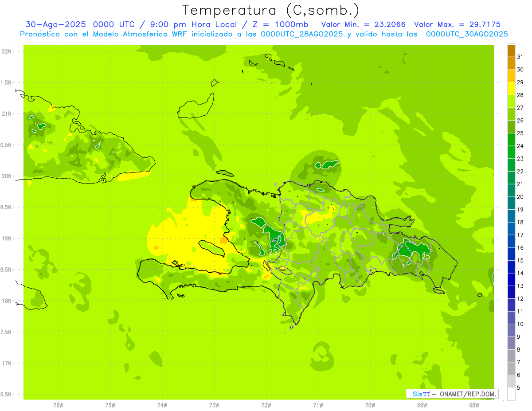The image size is (532, 411).
Task: Click the 68W longitude axis label
Action: click(474, 405)
